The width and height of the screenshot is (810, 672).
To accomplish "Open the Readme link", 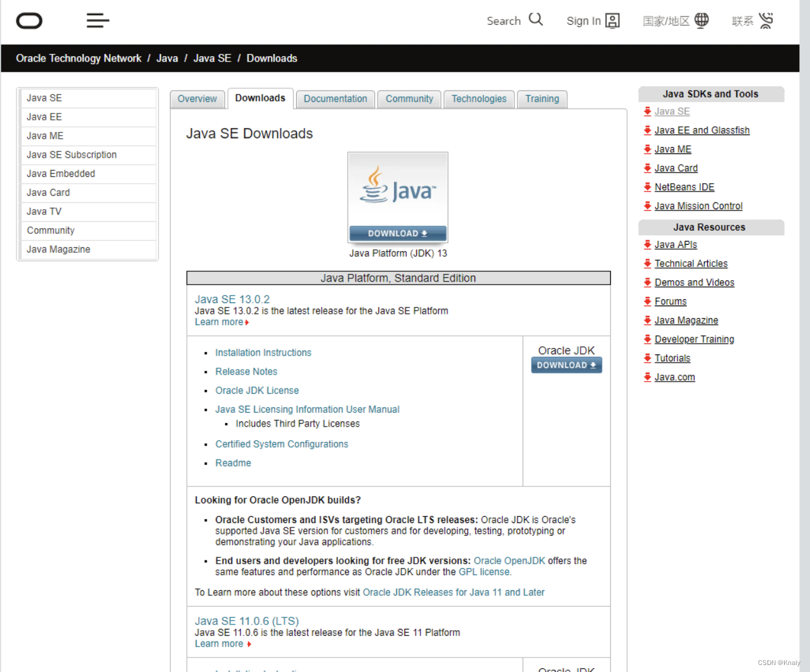I will pos(233,463).
